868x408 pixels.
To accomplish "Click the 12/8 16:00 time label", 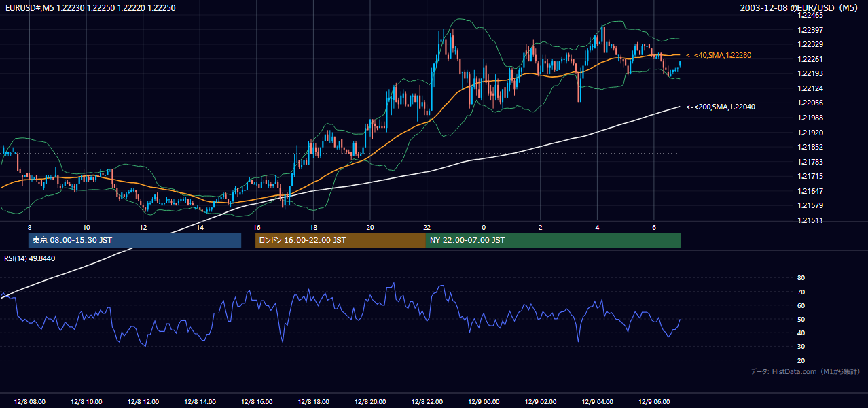I will [x=256, y=401].
